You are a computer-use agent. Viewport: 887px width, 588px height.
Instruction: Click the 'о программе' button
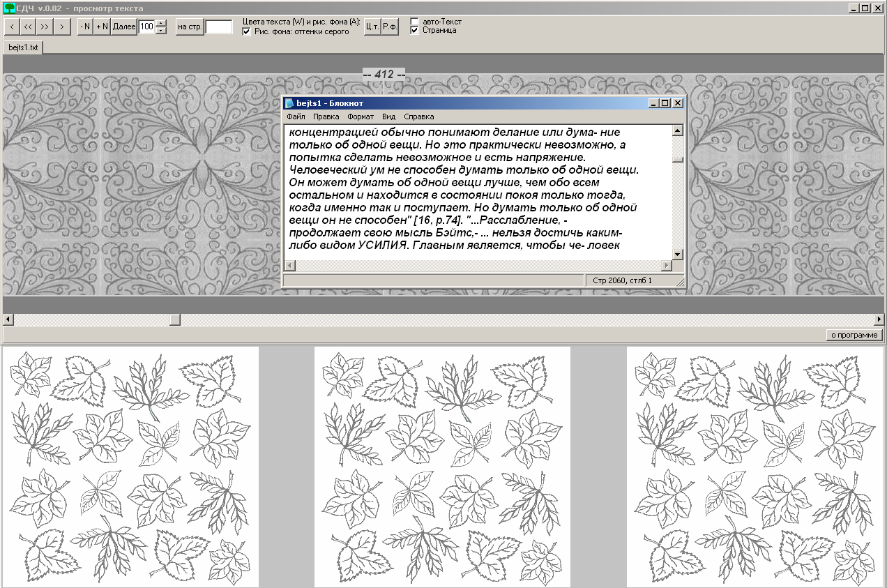point(854,335)
